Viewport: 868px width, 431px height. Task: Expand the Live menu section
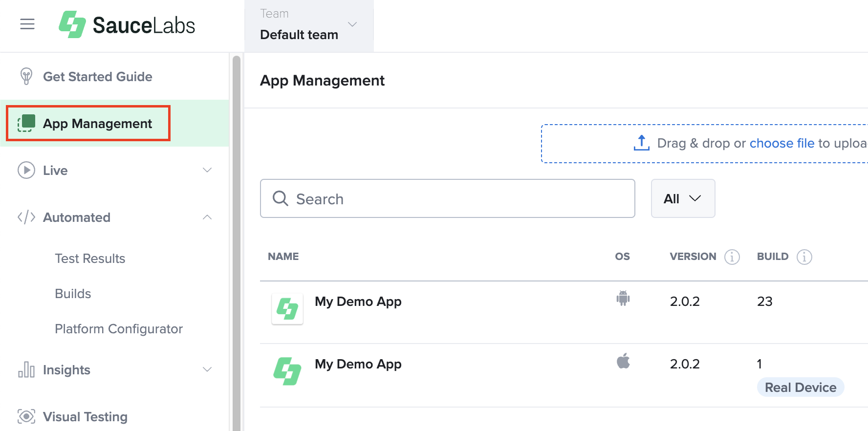point(207,170)
